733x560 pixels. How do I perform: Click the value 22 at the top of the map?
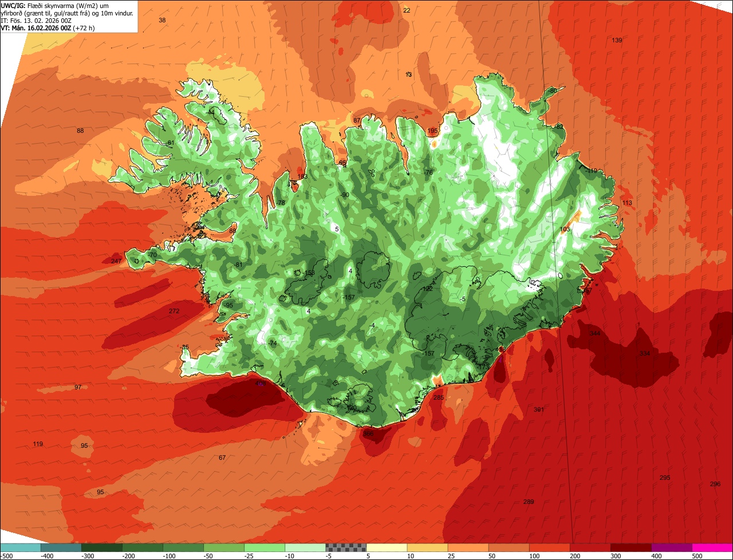(407, 10)
